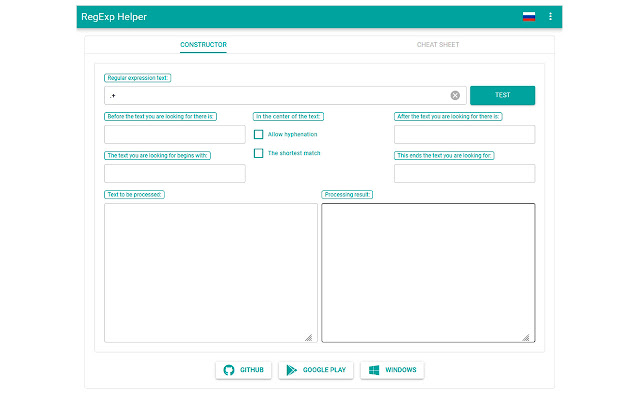Focus the 'Before the text' input field
The width and height of the screenshot is (640, 400).
click(174, 134)
